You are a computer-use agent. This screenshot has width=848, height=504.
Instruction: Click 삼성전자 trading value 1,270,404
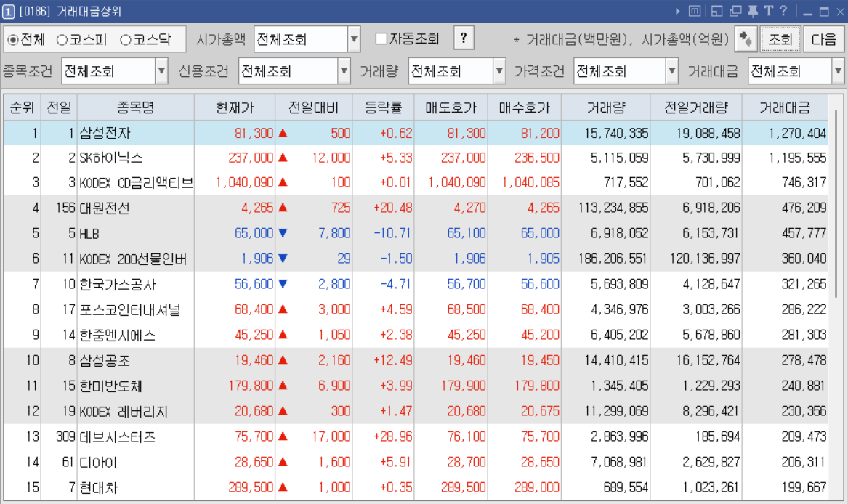coord(798,133)
